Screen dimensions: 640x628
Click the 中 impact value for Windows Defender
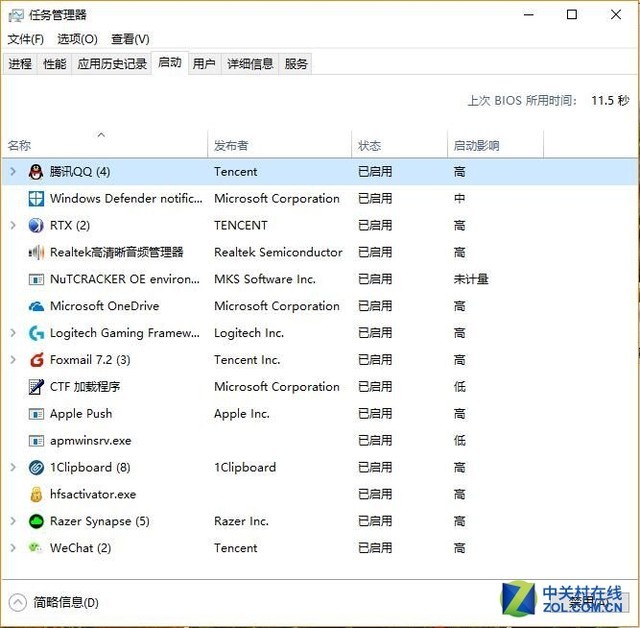(x=460, y=199)
